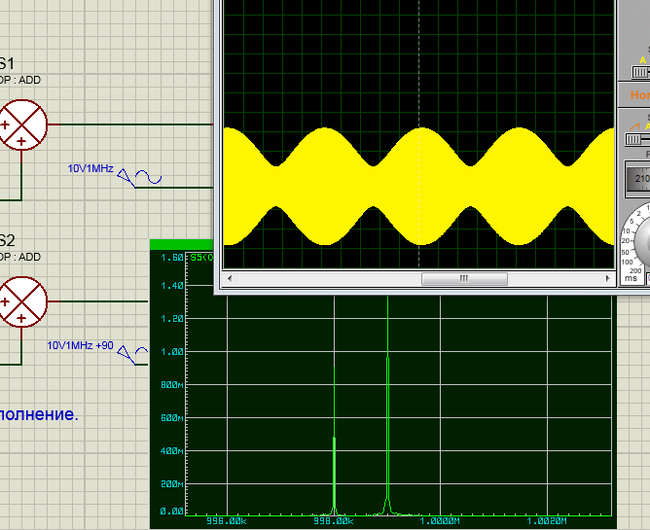Click the S1 component name label
The height and width of the screenshot is (530, 650).
[x=7, y=63]
